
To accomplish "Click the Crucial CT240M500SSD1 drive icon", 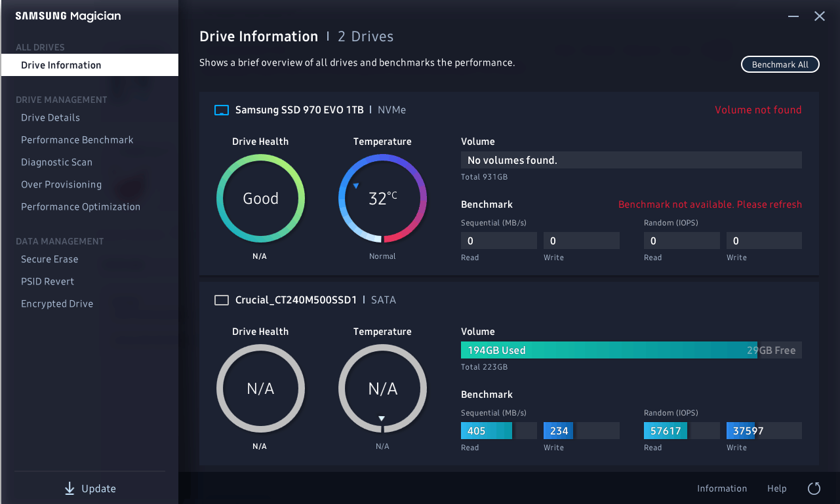I will pos(222,300).
